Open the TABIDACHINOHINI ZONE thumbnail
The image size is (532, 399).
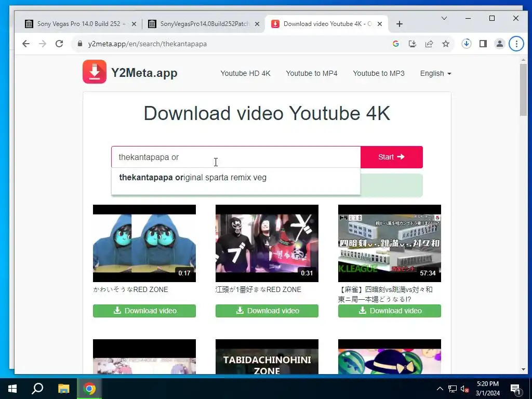267,356
